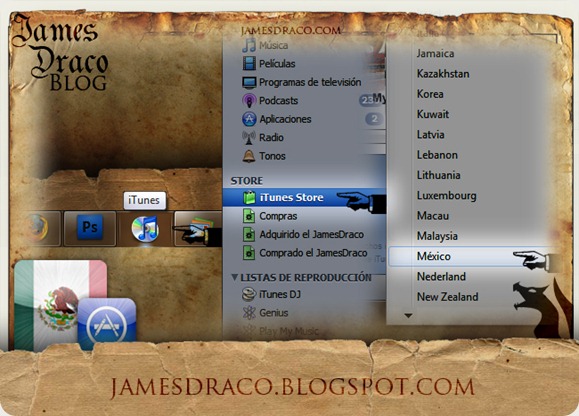Collapse the Listas de Reproducción section

(x=234, y=277)
